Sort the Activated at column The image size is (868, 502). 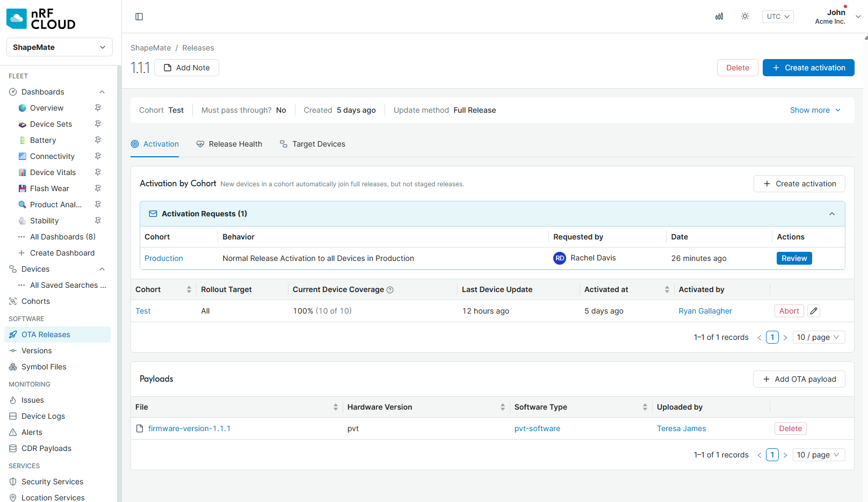tap(667, 289)
